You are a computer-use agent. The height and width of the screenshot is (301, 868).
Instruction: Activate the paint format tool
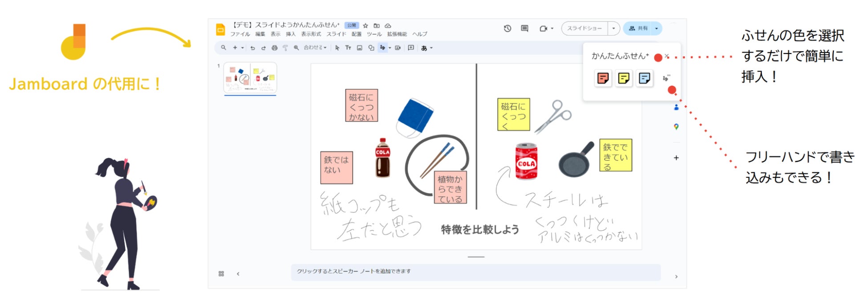coord(285,48)
